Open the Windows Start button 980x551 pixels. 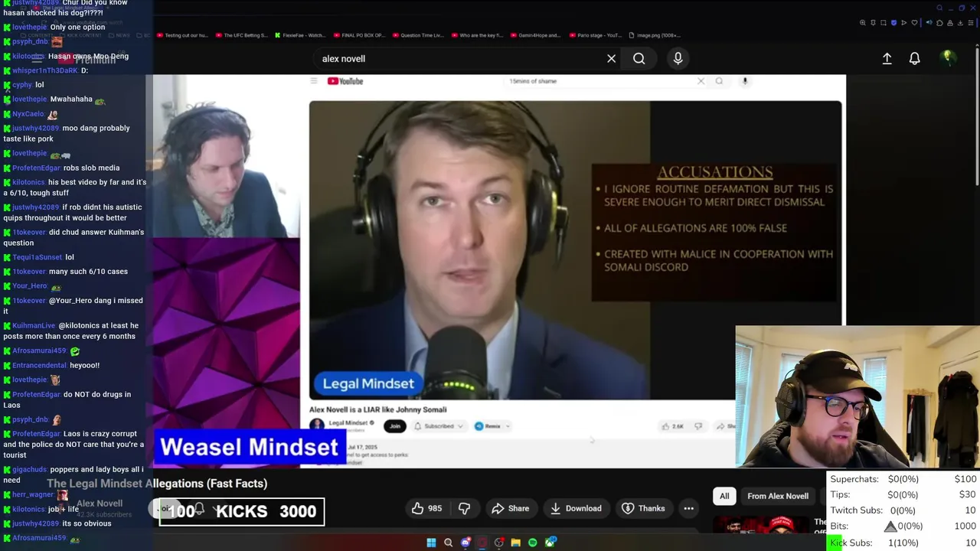point(431,543)
